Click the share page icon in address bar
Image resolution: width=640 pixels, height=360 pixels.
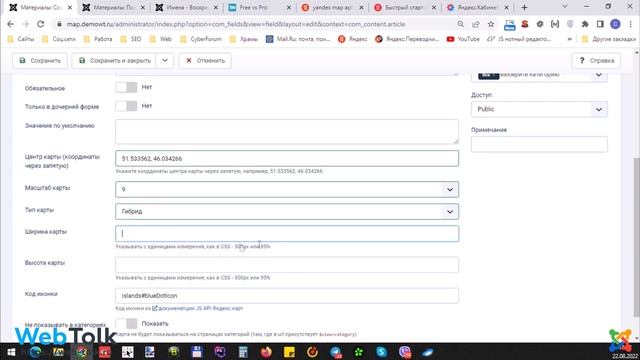476,24
